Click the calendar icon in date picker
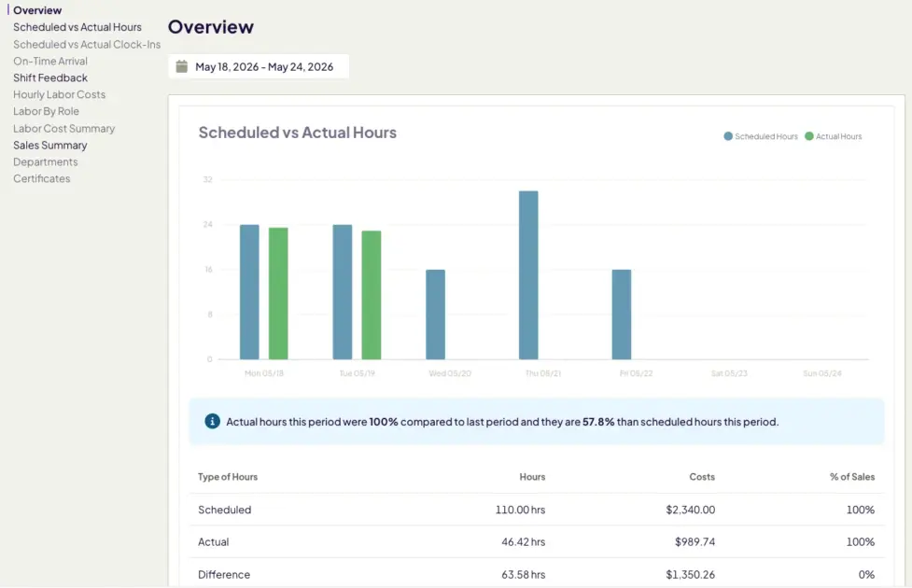The image size is (912, 588). [182, 66]
